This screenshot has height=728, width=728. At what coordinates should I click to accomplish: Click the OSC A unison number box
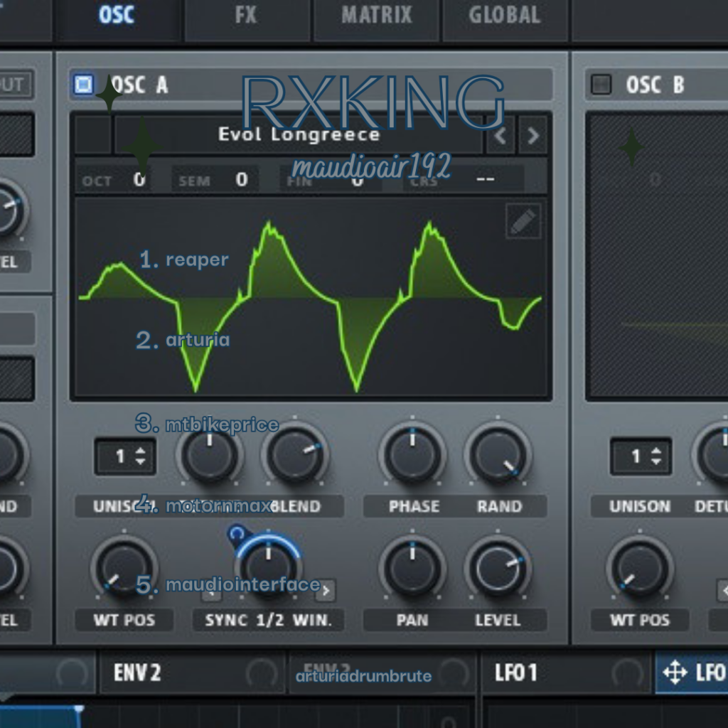click(125, 456)
